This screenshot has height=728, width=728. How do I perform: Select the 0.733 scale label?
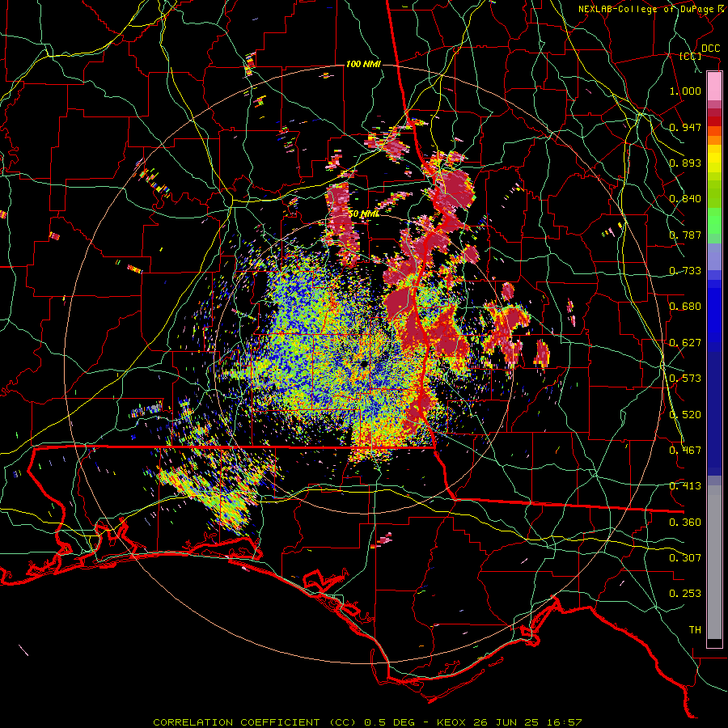pos(685,271)
